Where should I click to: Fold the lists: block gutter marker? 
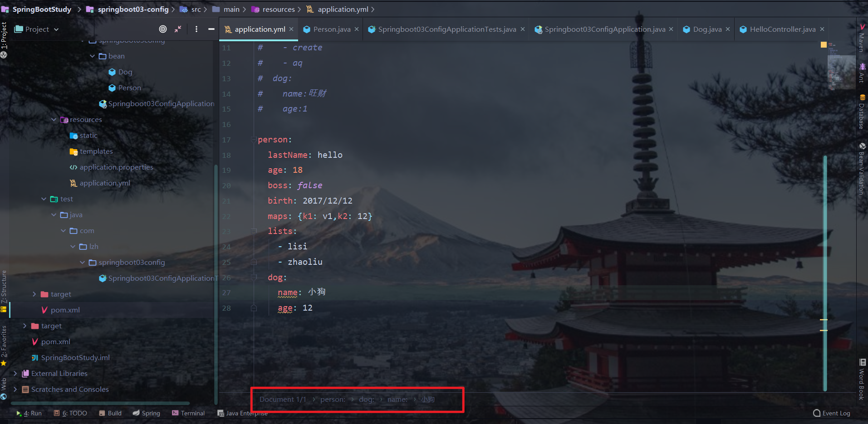pos(254,231)
